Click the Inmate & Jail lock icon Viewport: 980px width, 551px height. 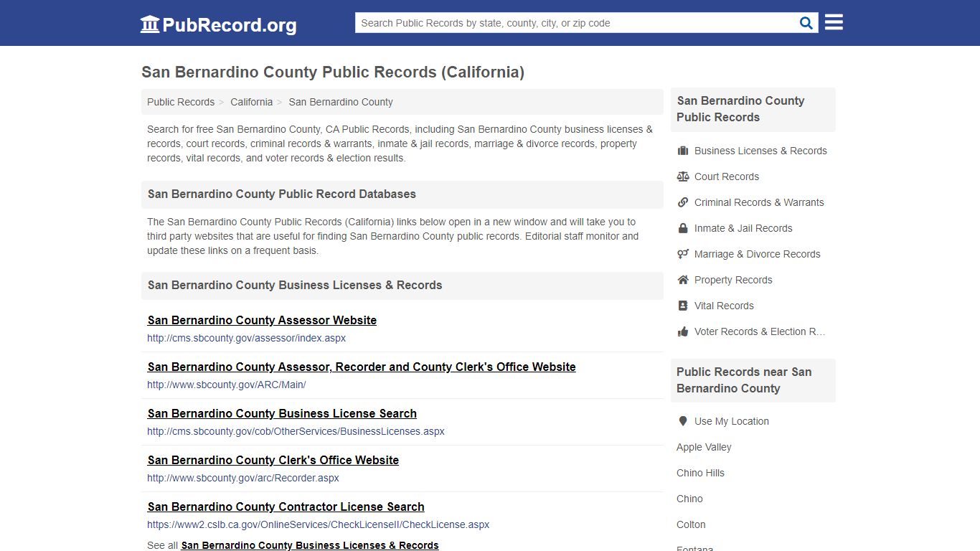point(683,228)
